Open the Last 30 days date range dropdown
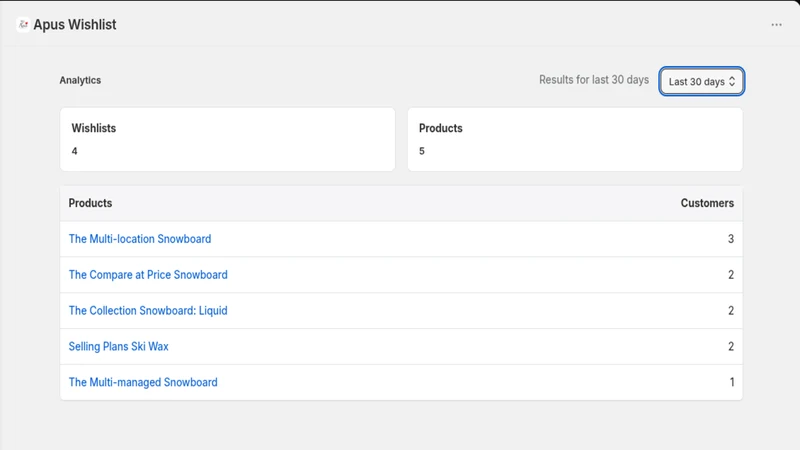 coord(702,81)
